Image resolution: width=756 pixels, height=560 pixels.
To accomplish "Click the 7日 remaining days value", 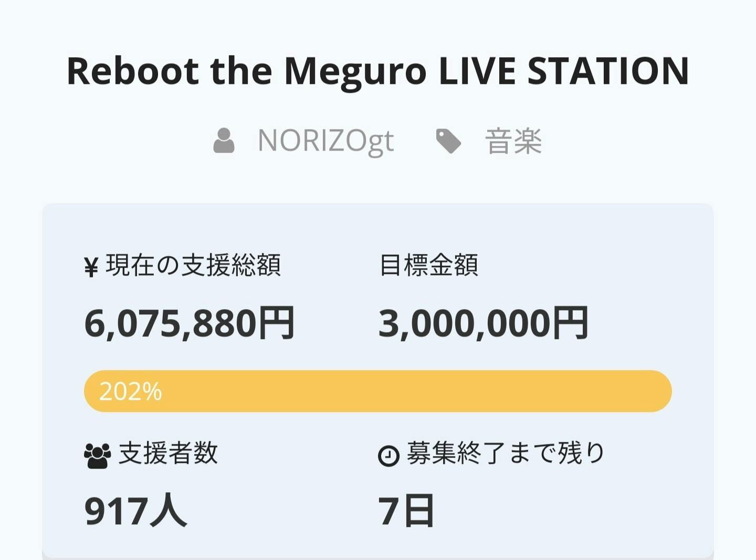I will coord(406,511).
